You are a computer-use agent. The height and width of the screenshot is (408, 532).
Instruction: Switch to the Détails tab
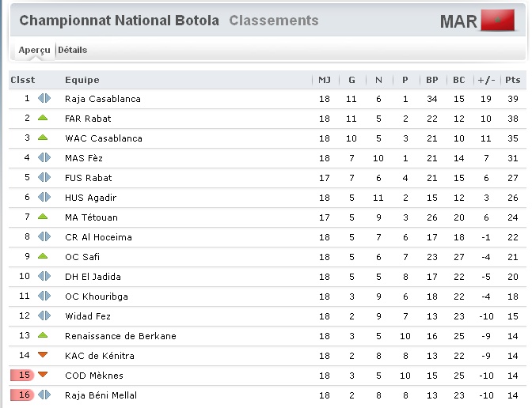coord(73,50)
